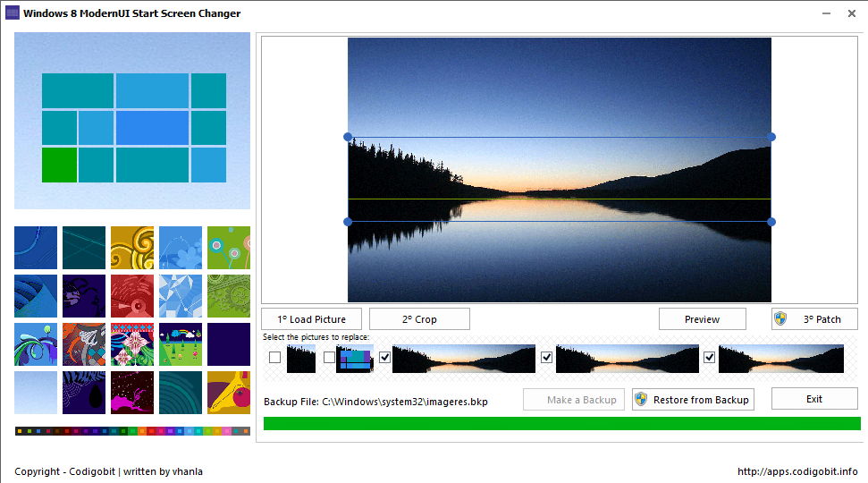Pick the blue and green swirls pattern

click(x=36, y=344)
